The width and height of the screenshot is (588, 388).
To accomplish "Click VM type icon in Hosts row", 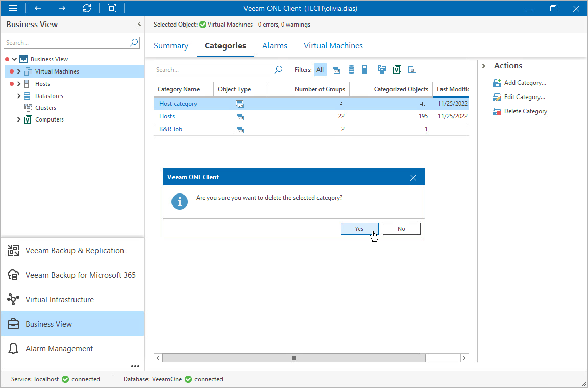I will [239, 116].
